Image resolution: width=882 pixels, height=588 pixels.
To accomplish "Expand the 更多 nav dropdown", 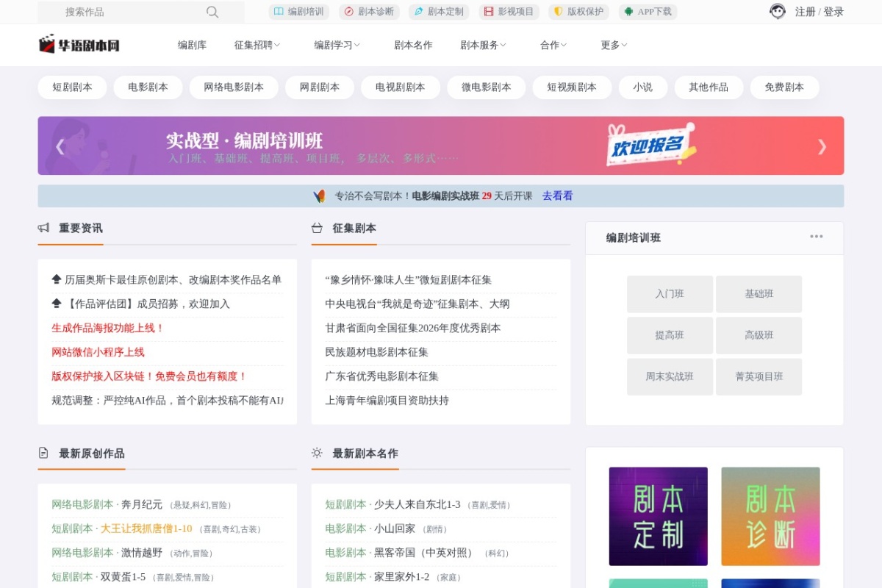I will pyautogui.click(x=614, y=45).
